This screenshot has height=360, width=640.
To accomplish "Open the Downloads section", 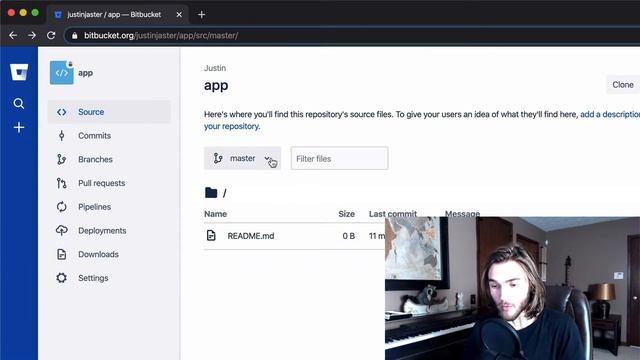I will 109,254.
